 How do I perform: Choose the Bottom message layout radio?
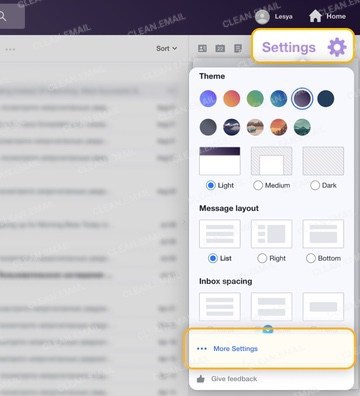point(311,258)
